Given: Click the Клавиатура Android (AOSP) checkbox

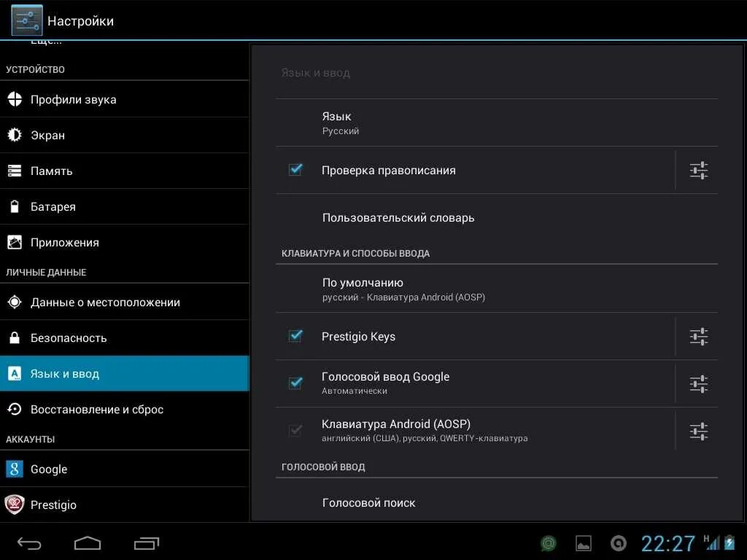Looking at the screenshot, I should pyautogui.click(x=295, y=430).
